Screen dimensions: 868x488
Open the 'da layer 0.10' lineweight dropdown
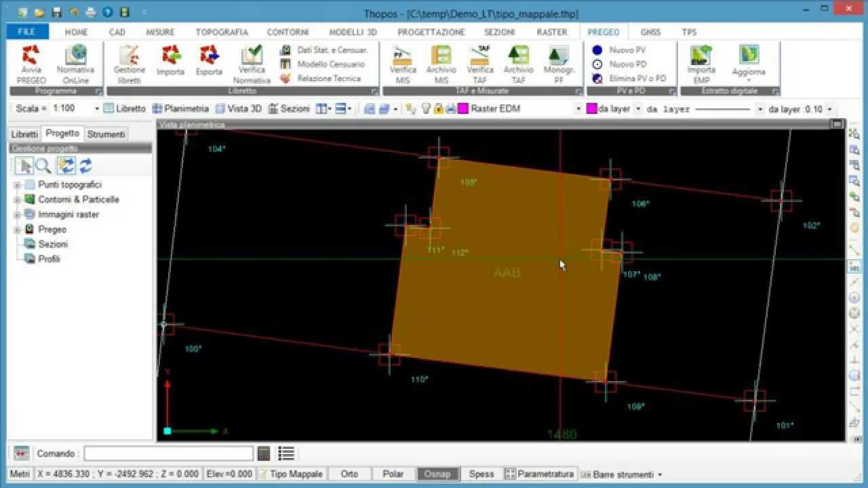829,108
